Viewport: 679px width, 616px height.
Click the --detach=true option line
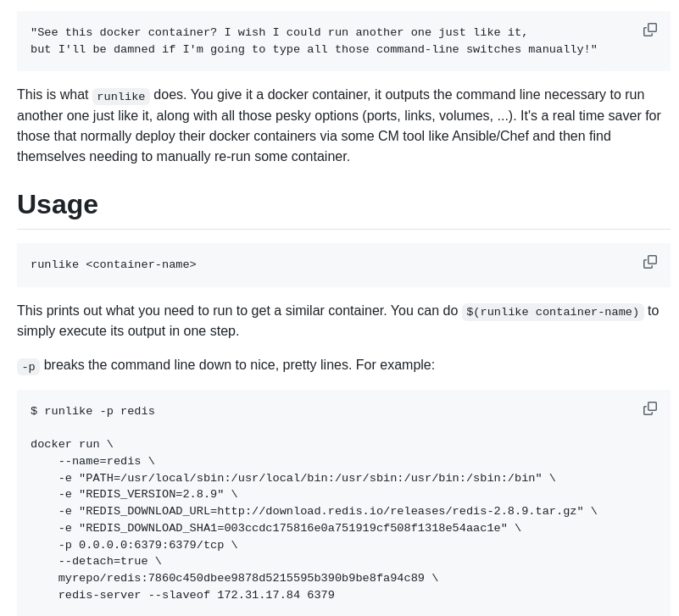109,561
